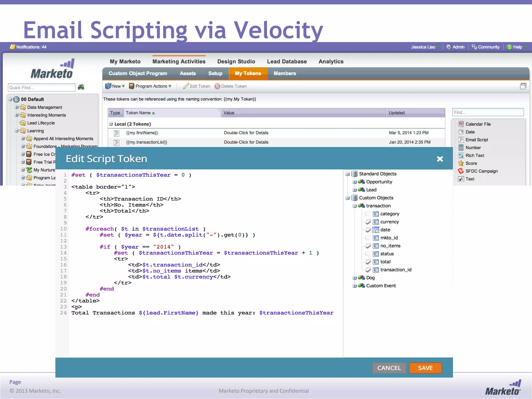Switch to Lead Database tab

(287, 62)
